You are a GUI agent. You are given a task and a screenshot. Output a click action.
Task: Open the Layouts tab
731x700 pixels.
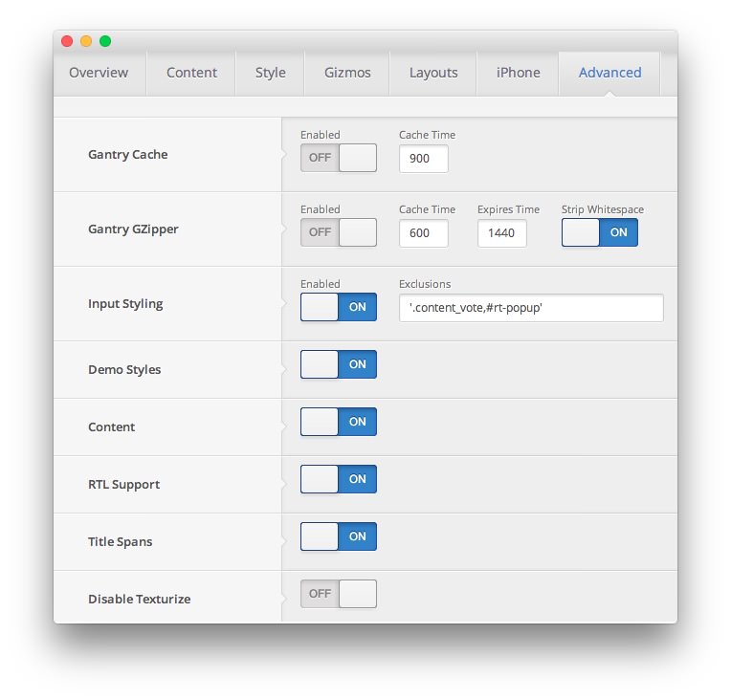(433, 74)
